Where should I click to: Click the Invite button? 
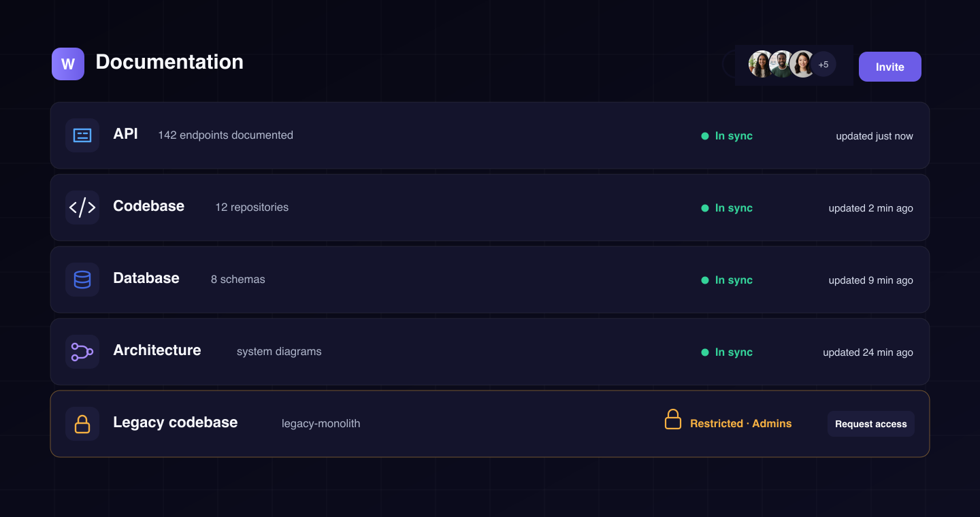(890, 67)
